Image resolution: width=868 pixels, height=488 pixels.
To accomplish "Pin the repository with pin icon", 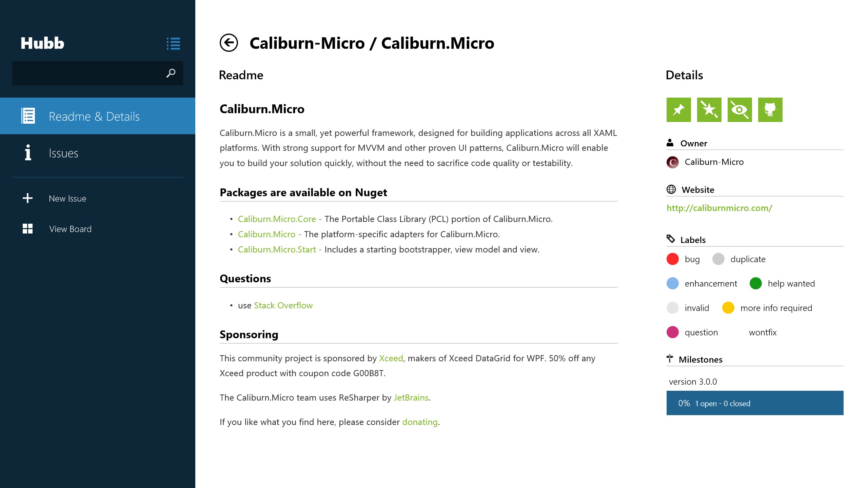I will [x=678, y=110].
